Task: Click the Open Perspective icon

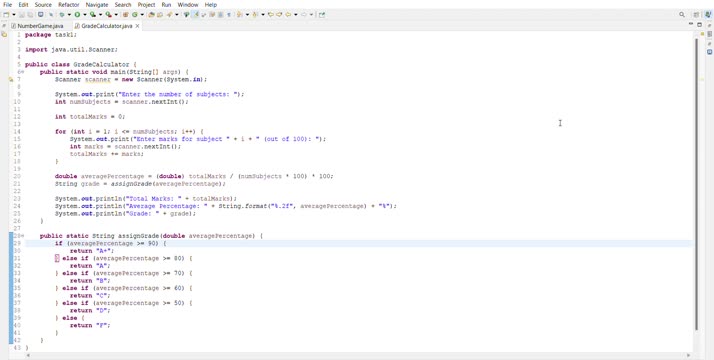Action: tap(696, 15)
